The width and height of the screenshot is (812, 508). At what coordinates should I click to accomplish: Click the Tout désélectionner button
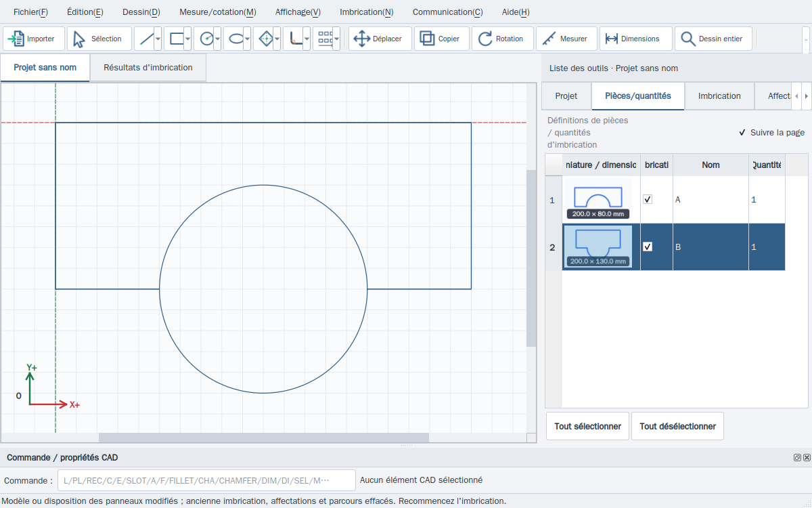pos(677,426)
